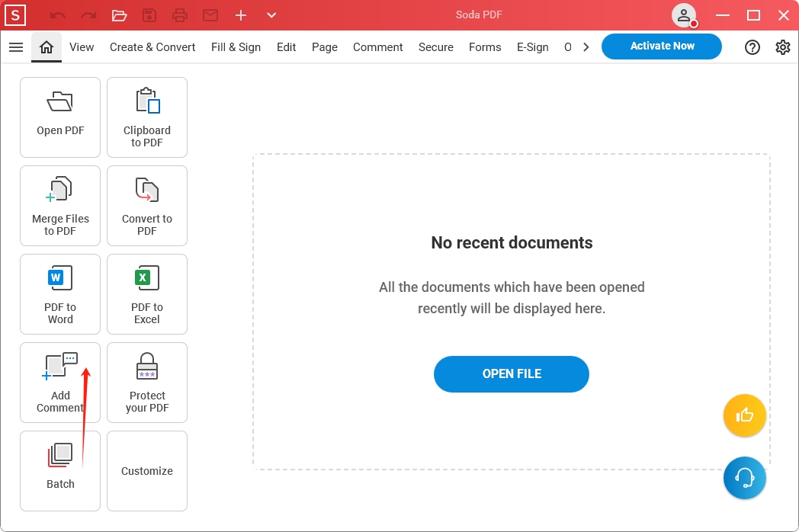Select Clipboard to PDF tile
The image size is (799, 532).
click(x=147, y=117)
